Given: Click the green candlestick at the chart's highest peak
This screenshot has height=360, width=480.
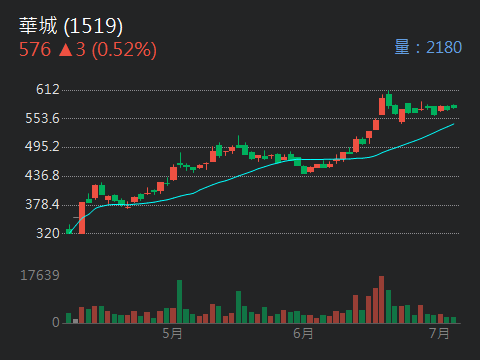Looking at the screenshot, I should [x=389, y=100].
